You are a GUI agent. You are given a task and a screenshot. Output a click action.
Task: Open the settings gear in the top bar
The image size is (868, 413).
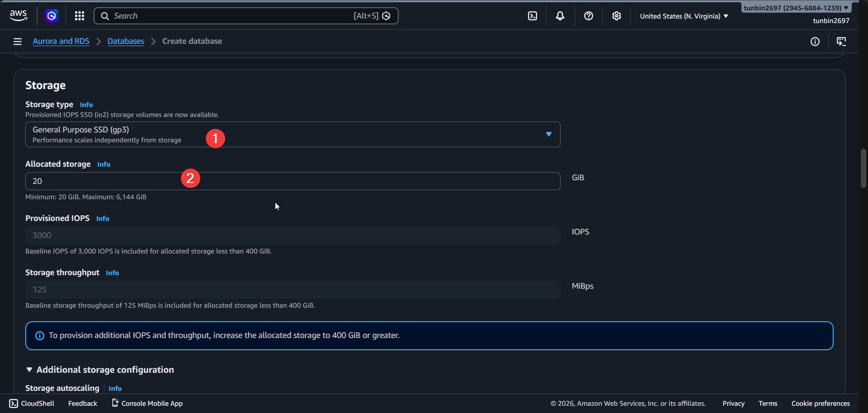click(x=617, y=16)
